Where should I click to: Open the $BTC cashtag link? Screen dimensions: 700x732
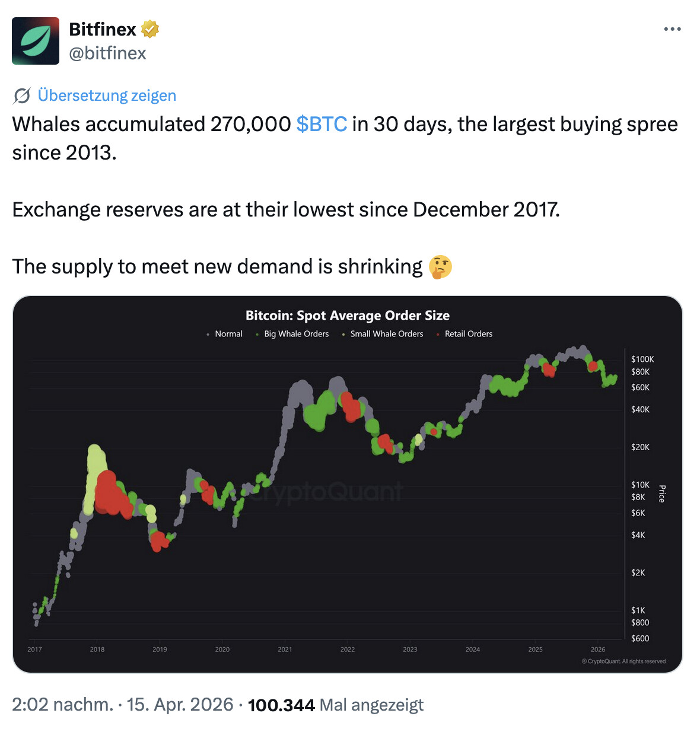tap(322, 124)
